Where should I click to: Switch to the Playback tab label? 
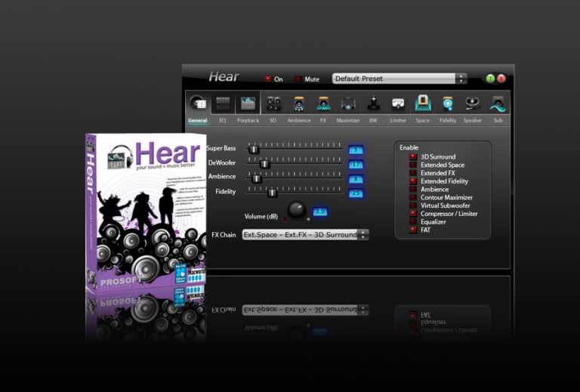tap(248, 120)
